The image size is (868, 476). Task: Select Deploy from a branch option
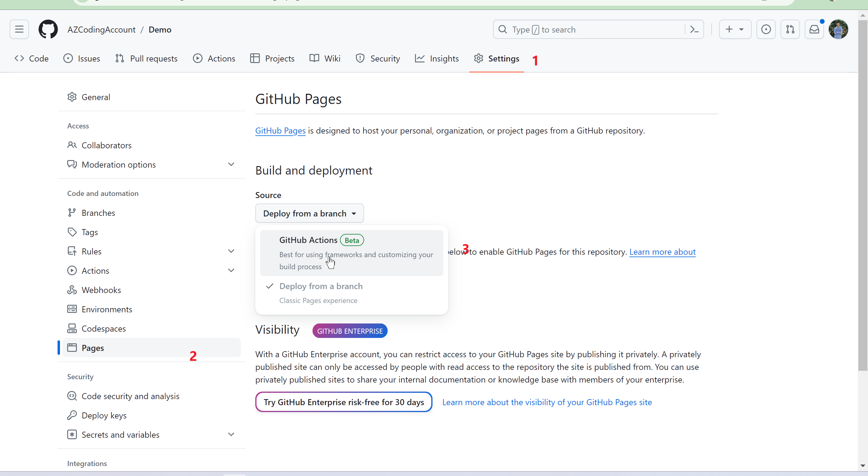point(351,293)
